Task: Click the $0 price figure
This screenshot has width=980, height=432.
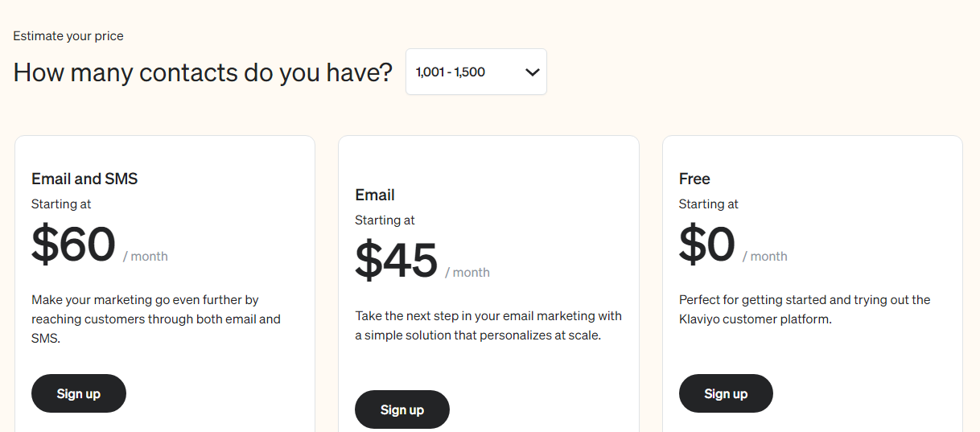Action: coord(707,245)
